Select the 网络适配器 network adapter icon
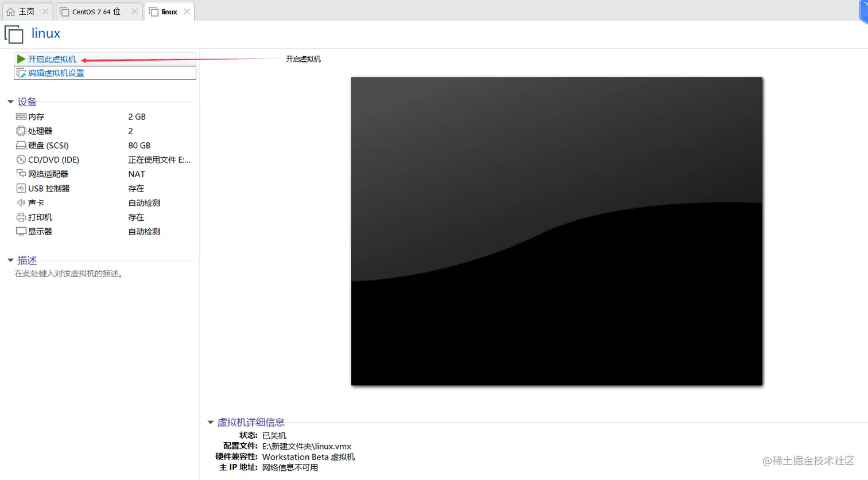Image resolution: width=868 pixels, height=480 pixels. tap(21, 174)
